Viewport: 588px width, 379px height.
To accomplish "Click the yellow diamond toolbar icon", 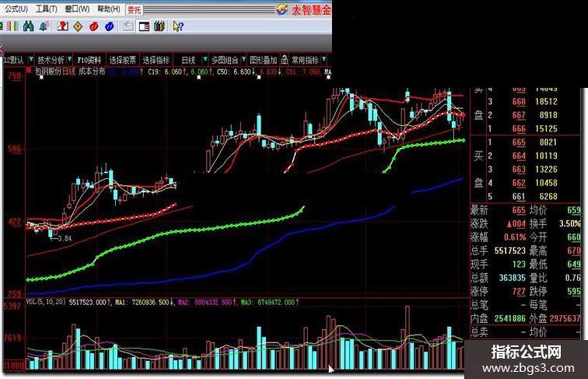I will click(x=78, y=26).
